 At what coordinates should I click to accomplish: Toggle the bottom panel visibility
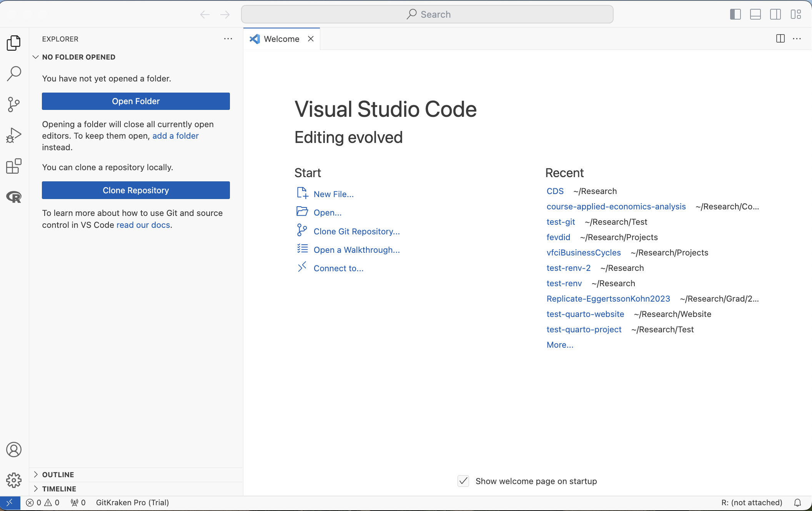coord(755,15)
